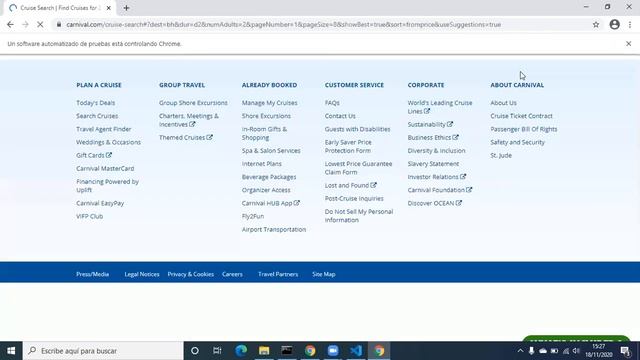This screenshot has height=360, width=640.
Task: Click the address bar URL
Action: coord(283,24)
